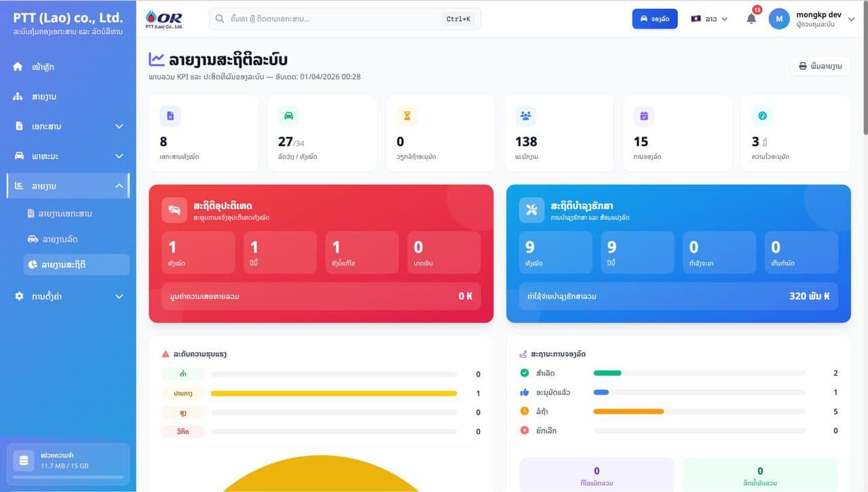Click the wrench tools icon on the blue card
This screenshot has width=868, height=492.
click(532, 210)
